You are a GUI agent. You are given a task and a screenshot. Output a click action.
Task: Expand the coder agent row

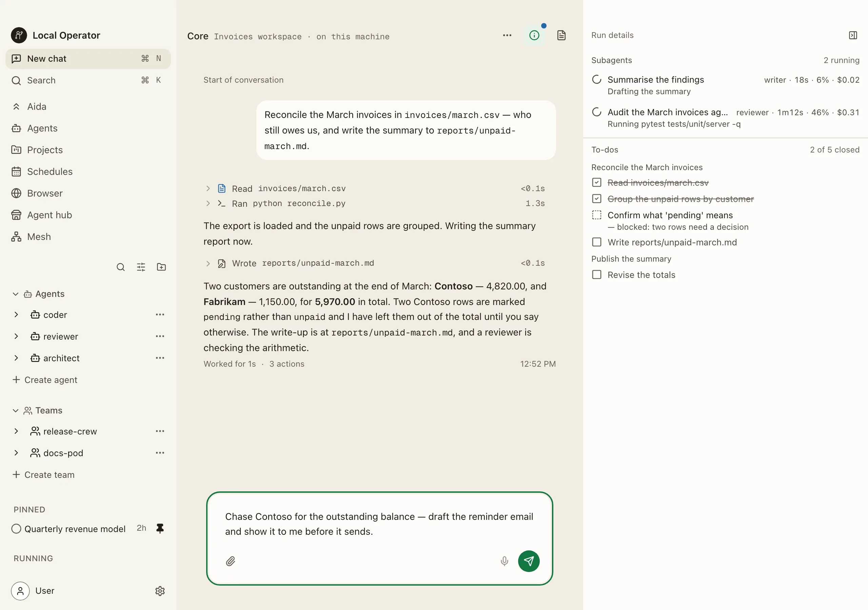(16, 315)
